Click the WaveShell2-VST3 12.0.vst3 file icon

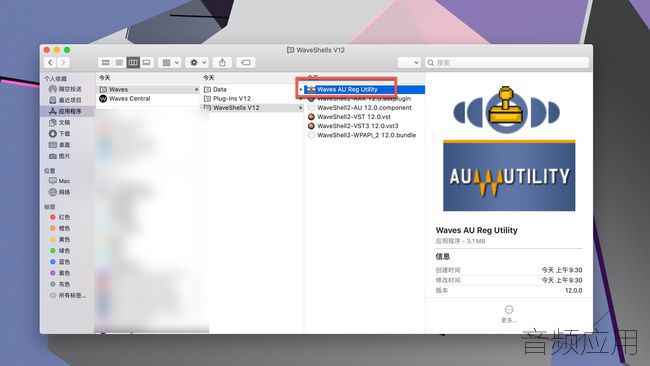[311, 126]
